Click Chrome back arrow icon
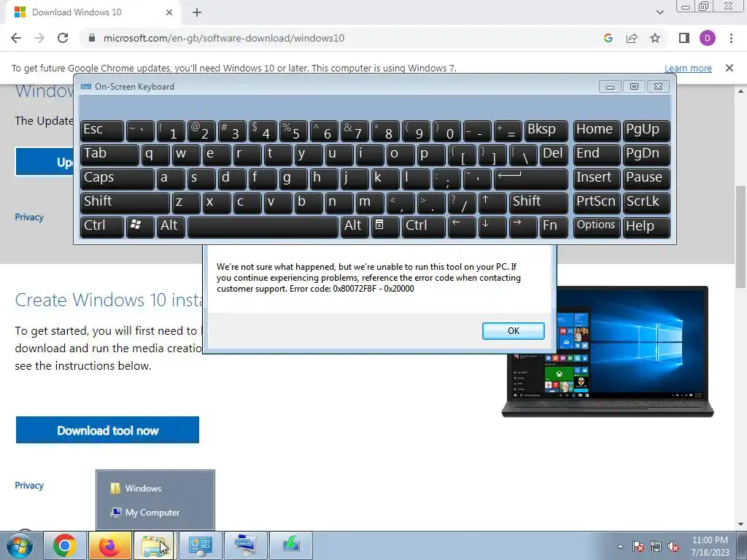747x560 pixels. [x=16, y=38]
